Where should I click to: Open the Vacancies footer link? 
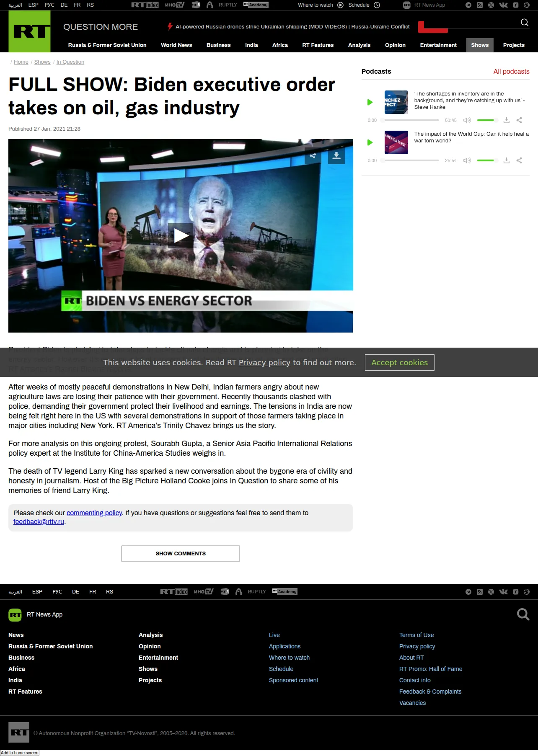(x=412, y=703)
